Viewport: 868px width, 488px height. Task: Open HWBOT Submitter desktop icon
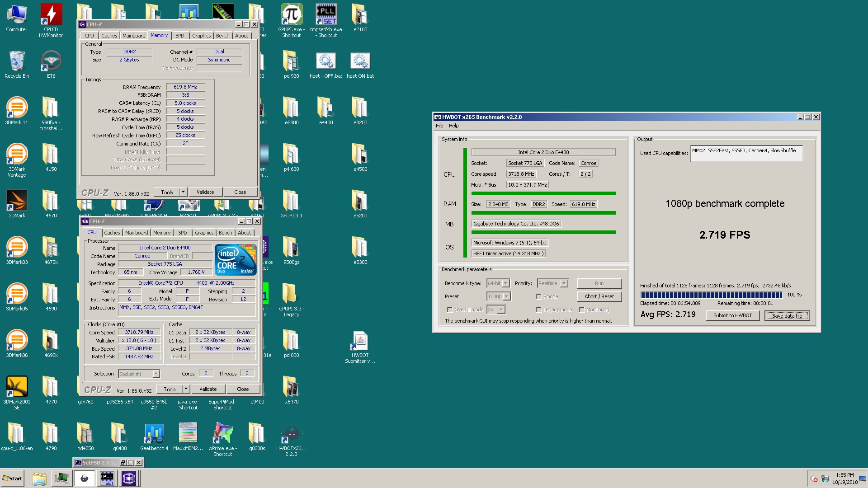coord(360,347)
